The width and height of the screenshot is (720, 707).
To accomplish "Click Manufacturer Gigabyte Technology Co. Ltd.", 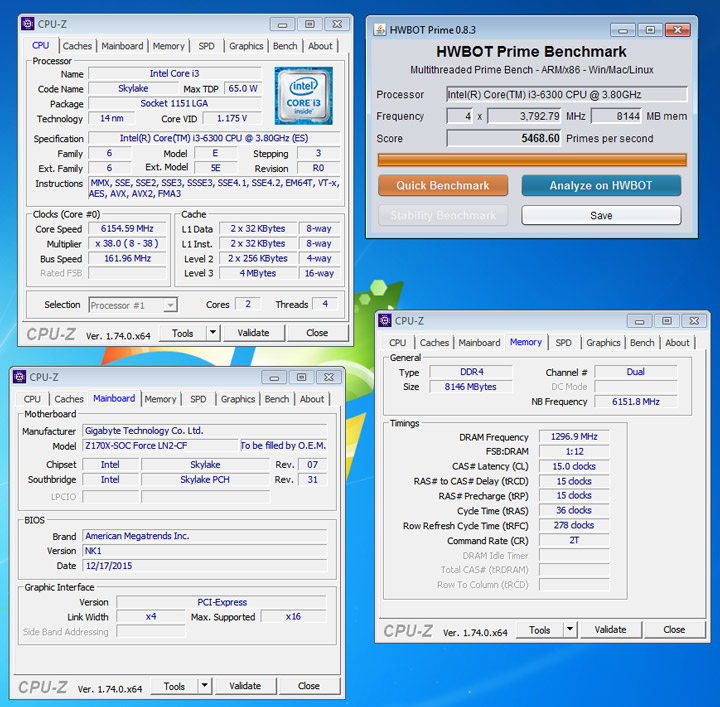I will [x=205, y=431].
